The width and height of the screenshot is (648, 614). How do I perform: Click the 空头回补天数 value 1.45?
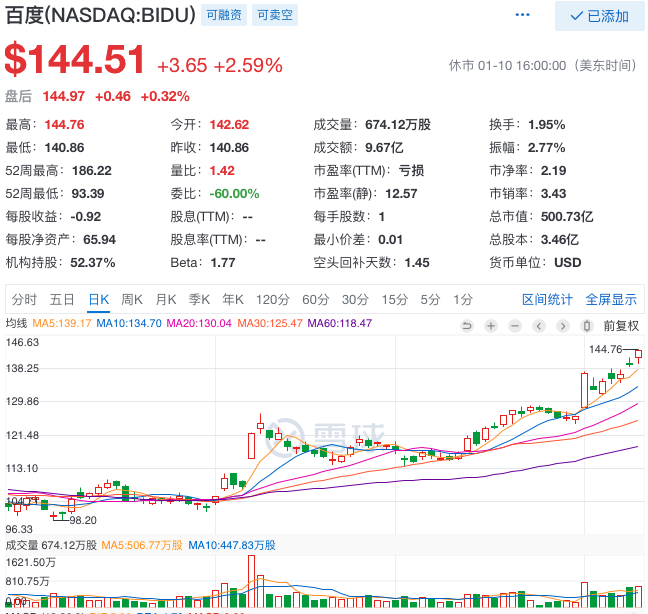pos(417,262)
